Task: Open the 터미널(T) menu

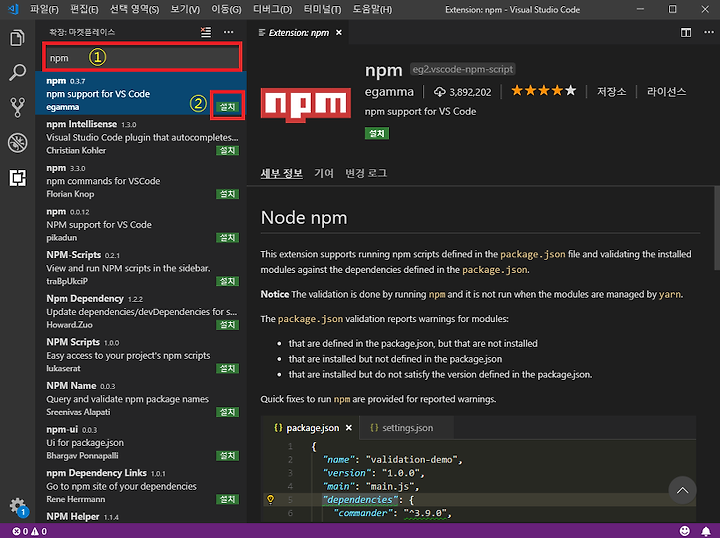Action: click(322, 9)
